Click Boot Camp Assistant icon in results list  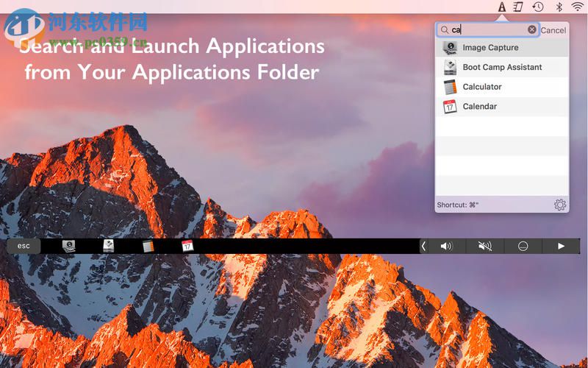click(450, 67)
